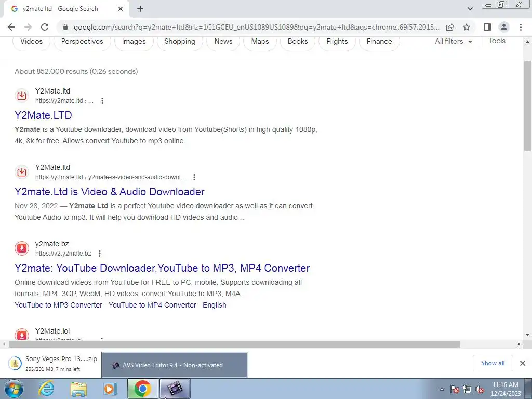Switch to the Flights filter

click(337, 42)
